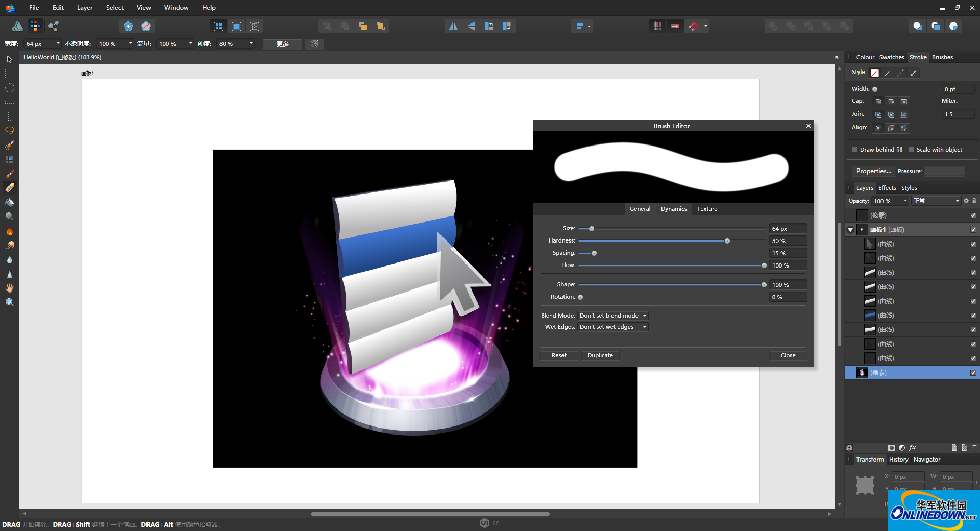Toggle Scale with object checkbox
Screen dimensions: 980x531
click(912, 150)
